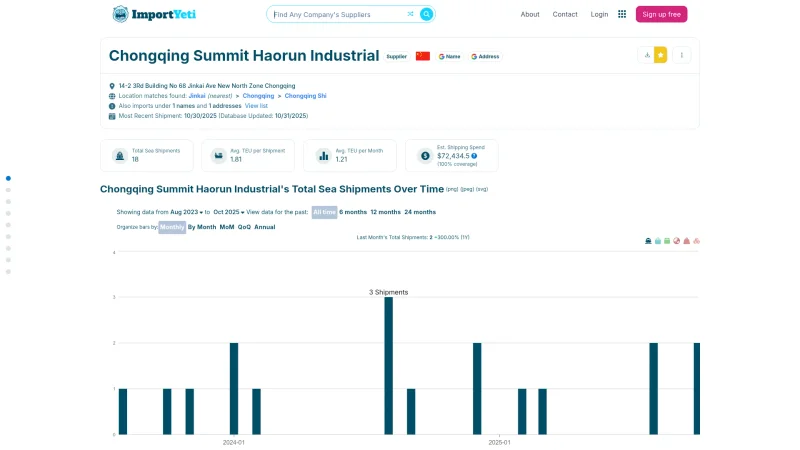Image resolution: width=800 pixels, height=450 pixels.
Task: Click the Avg. TEU per Month chart icon
Action: (x=323, y=156)
